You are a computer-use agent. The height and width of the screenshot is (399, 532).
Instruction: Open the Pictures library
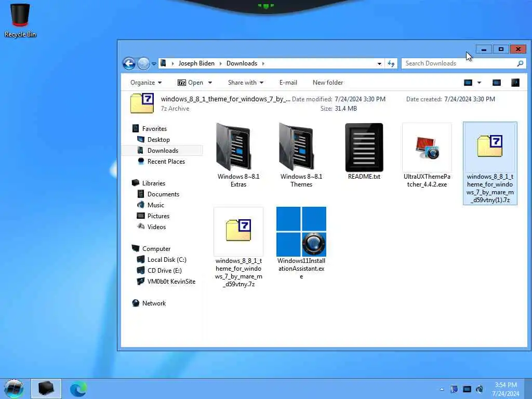[158, 216]
